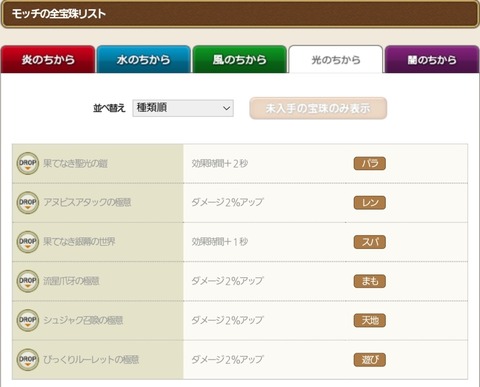This screenshot has height=387, width=480.
Task: Click the びっくりルーレットの極意 orb name
Action: (91, 360)
